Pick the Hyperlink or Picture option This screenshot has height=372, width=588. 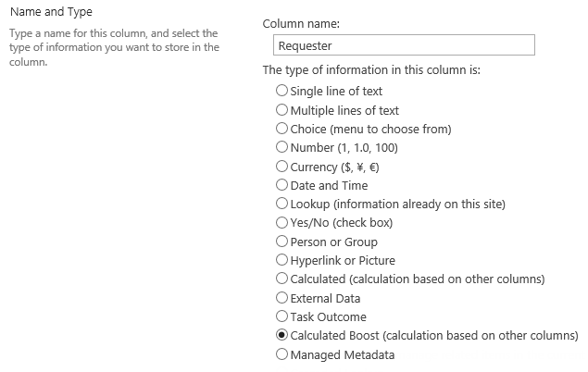pyautogui.click(x=281, y=260)
